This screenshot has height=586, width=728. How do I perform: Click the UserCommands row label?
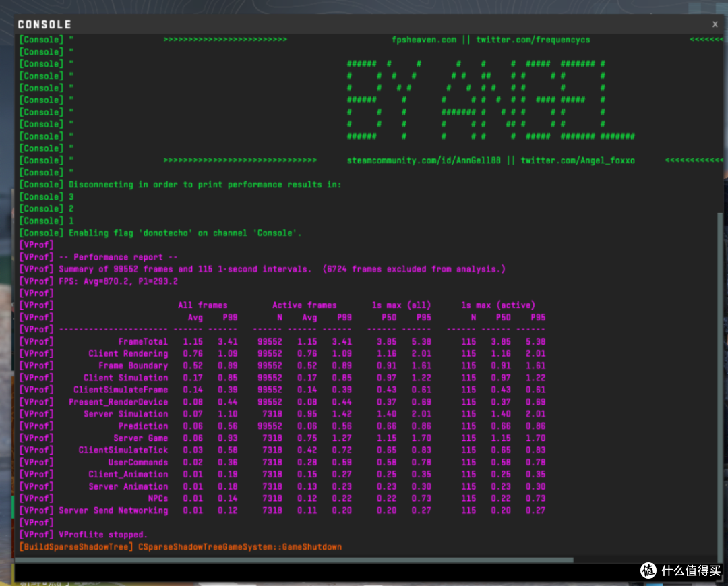point(138,463)
